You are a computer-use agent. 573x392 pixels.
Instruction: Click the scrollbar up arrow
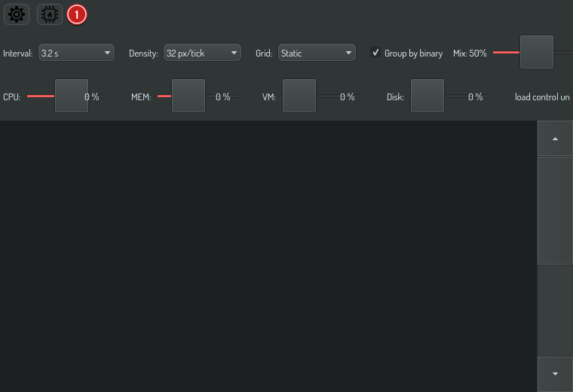(555, 139)
